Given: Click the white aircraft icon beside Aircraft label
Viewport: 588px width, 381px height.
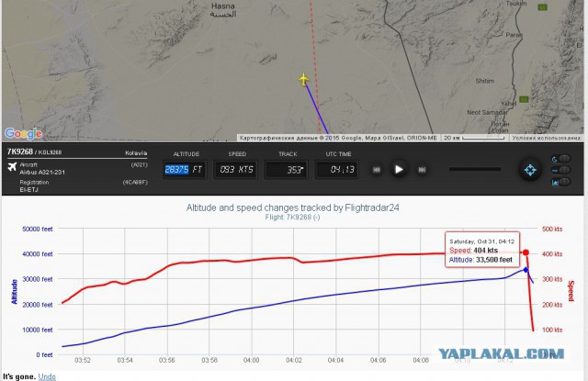Looking at the screenshot, I should [x=12, y=166].
